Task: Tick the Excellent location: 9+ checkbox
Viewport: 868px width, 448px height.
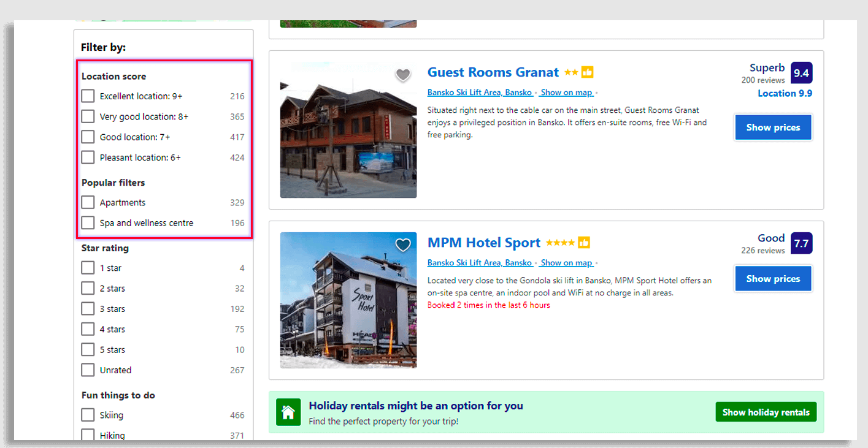Action: click(x=88, y=96)
